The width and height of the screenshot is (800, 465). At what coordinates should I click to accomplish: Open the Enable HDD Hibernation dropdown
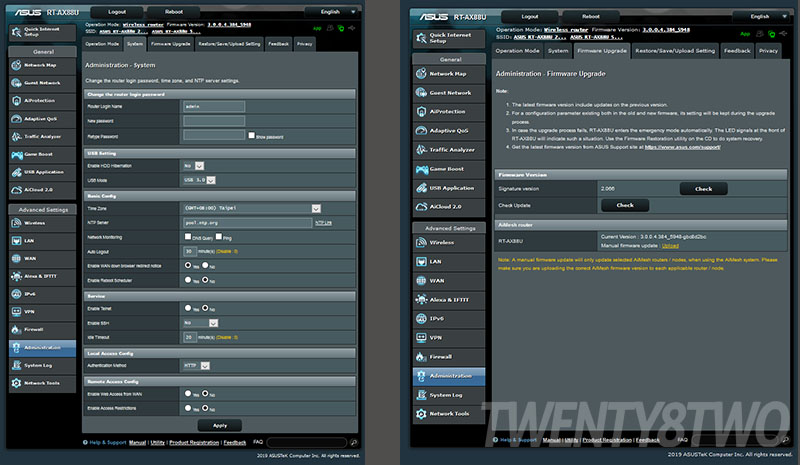(194, 166)
